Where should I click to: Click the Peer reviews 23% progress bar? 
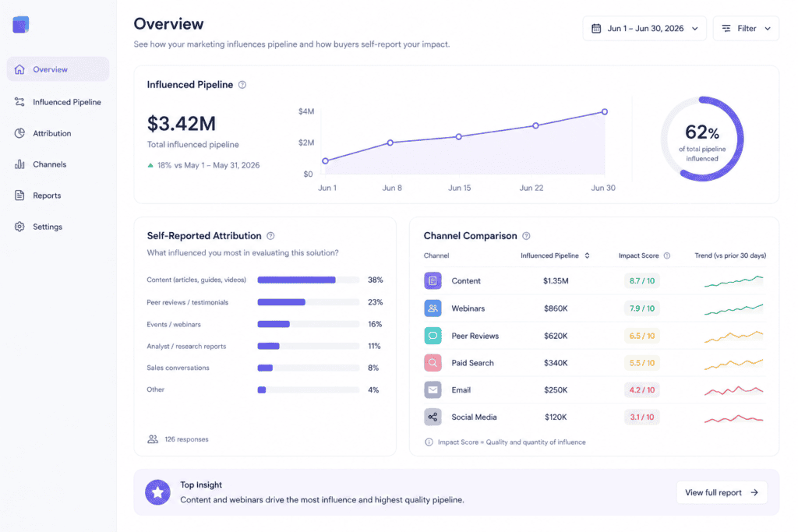[x=309, y=302]
